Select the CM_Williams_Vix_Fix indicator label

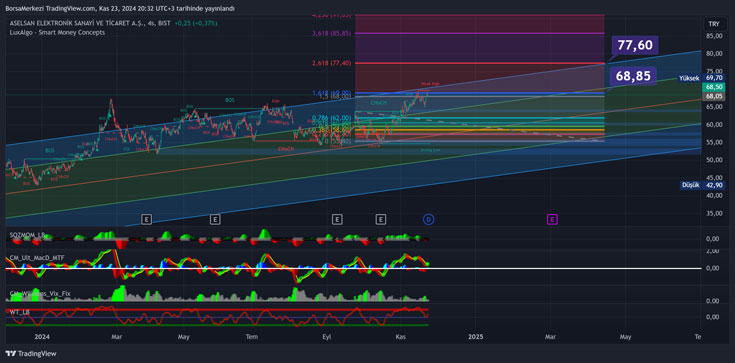[x=40, y=294]
